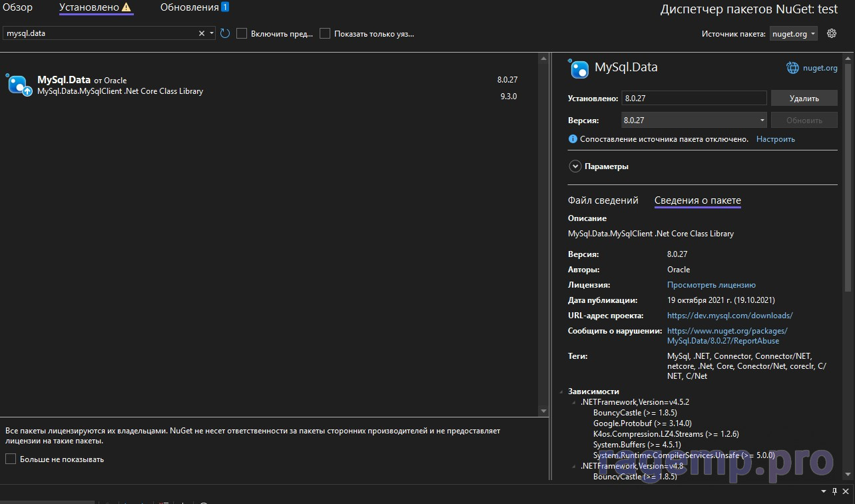Screen dimensions: 855x504
Task: Click the Удалить button
Action: coord(804,98)
